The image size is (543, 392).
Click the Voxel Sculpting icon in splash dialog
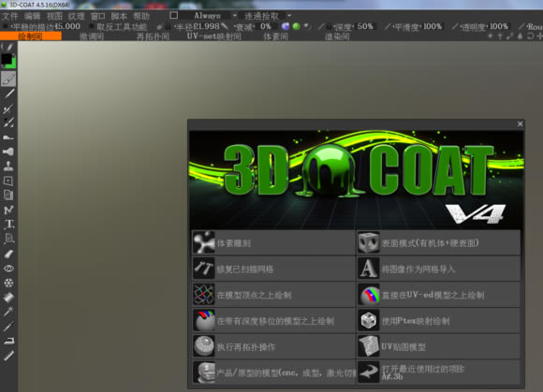click(x=204, y=242)
